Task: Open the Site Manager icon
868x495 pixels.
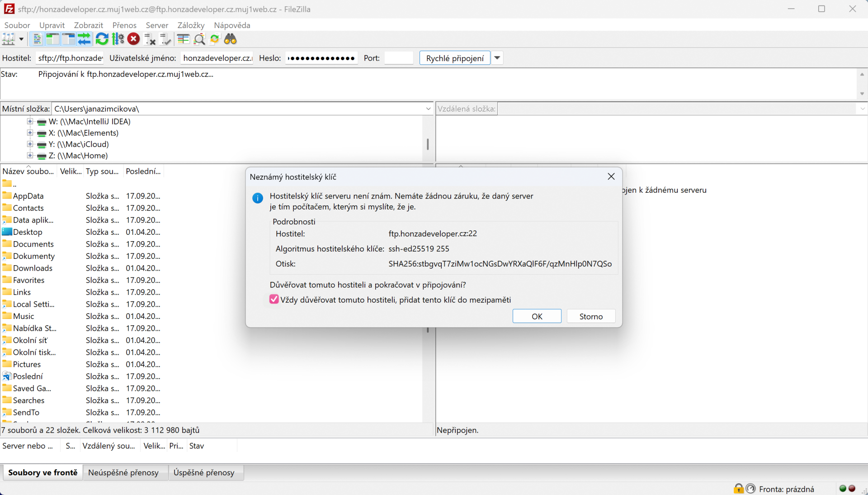Action: pyautogui.click(x=8, y=39)
